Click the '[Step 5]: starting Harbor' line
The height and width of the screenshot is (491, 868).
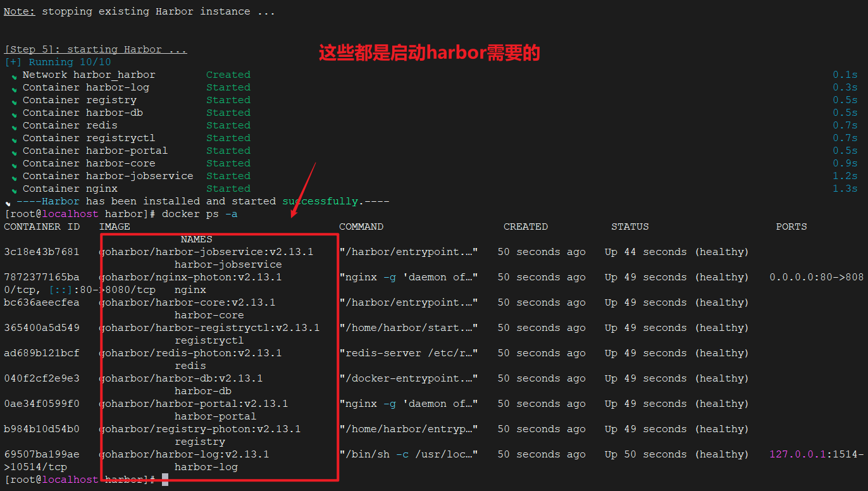(96, 49)
